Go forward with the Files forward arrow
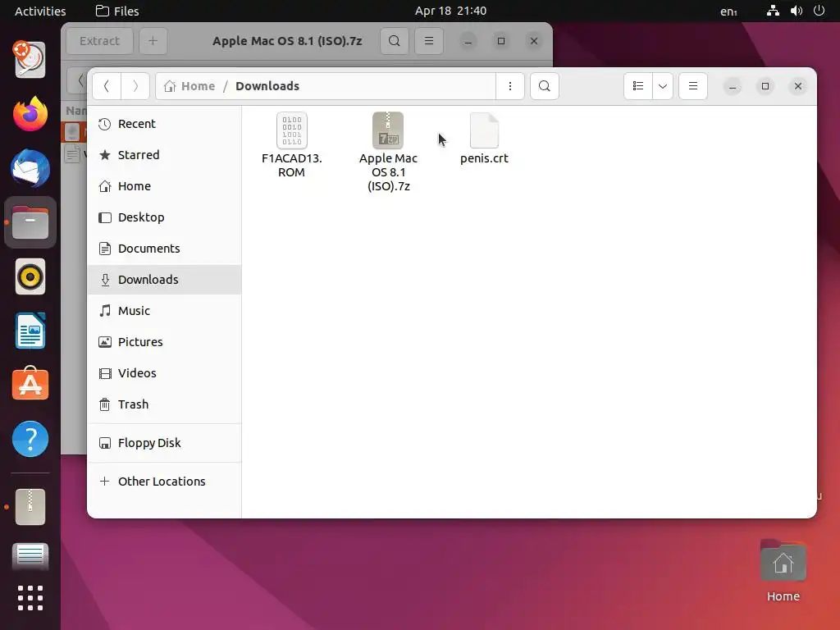Screen dimensions: 840x630 coord(135,86)
